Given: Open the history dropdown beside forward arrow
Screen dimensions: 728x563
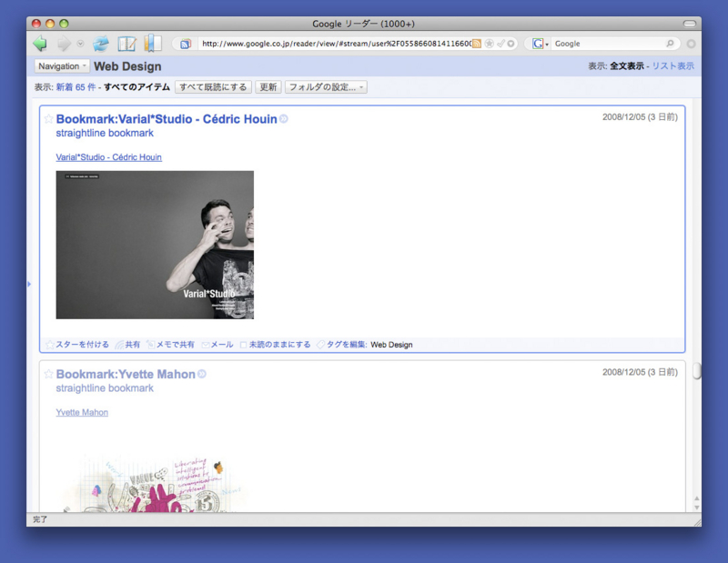Looking at the screenshot, I should (x=80, y=44).
